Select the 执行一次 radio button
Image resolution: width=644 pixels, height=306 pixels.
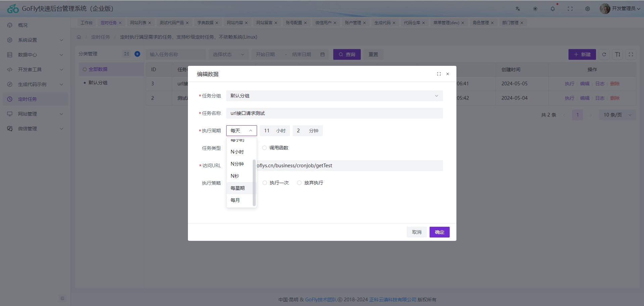(265, 183)
